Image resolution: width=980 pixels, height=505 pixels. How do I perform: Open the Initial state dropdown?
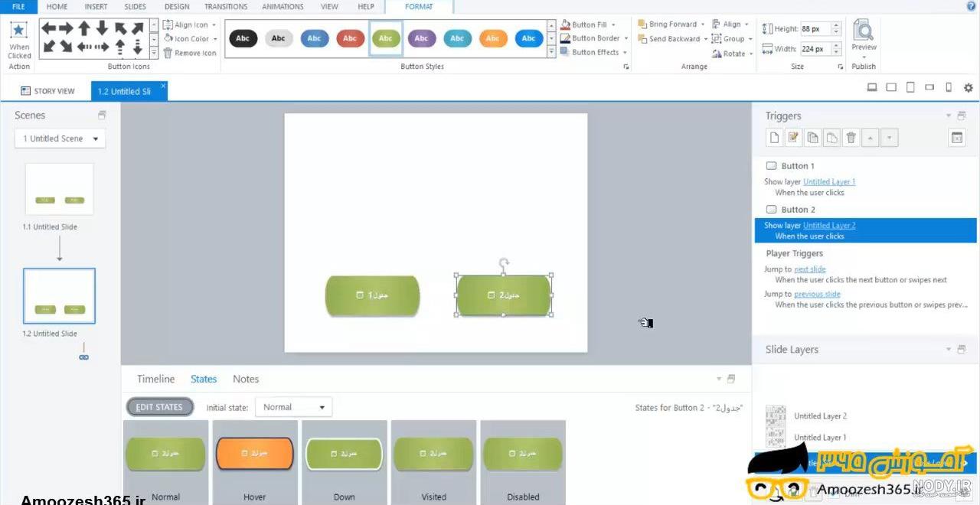(x=294, y=407)
